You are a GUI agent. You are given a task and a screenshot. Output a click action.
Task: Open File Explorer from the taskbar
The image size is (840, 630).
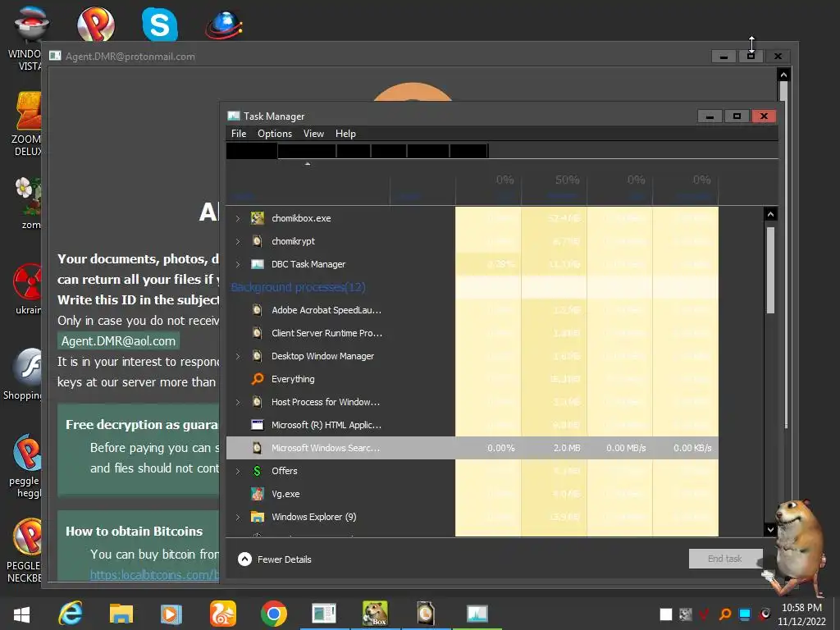pos(121,614)
